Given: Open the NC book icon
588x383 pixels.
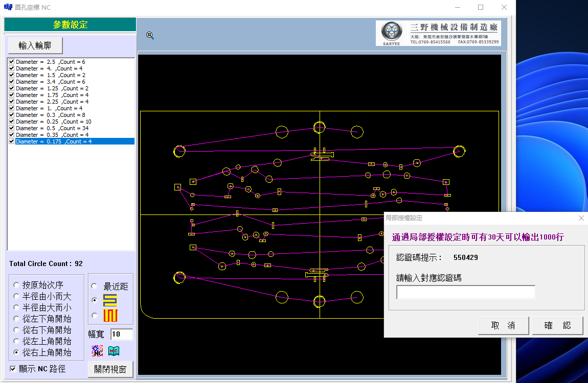Looking at the screenshot, I should click(x=114, y=351).
